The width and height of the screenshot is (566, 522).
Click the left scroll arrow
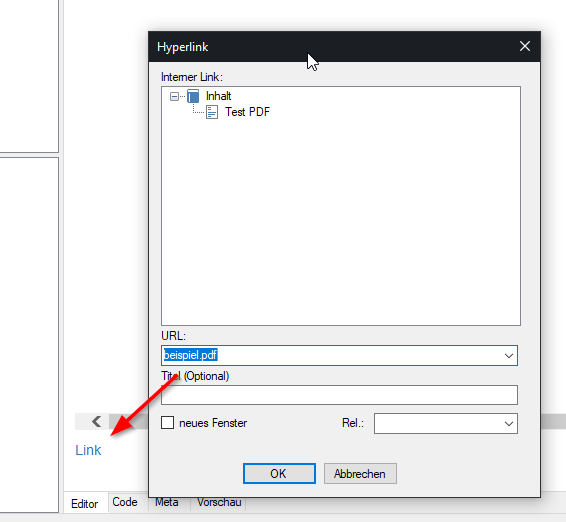96,421
